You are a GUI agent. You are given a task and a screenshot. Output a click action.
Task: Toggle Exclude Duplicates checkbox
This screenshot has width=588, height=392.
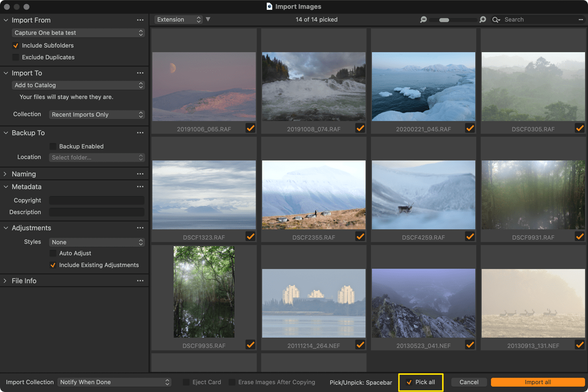tap(16, 57)
